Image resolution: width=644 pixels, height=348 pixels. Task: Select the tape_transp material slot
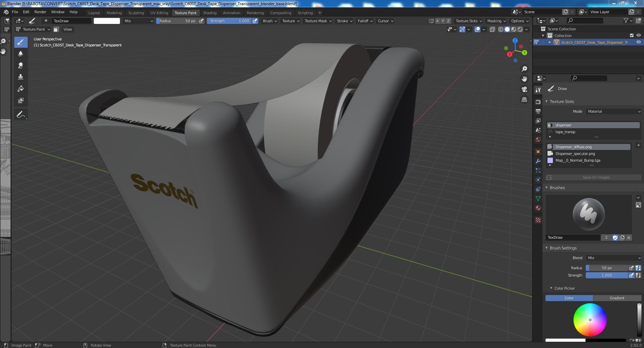click(593, 132)
